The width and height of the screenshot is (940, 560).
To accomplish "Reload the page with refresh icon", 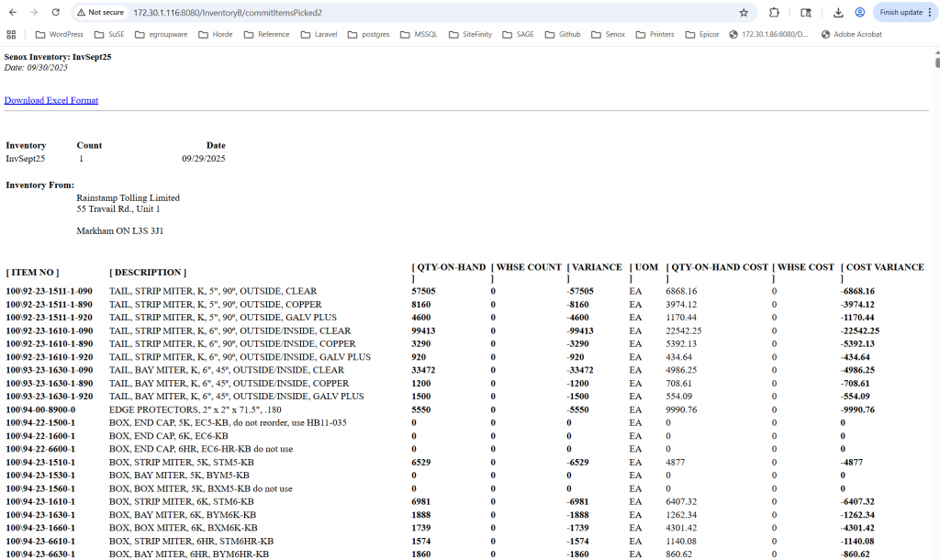I will pos(55,13).
